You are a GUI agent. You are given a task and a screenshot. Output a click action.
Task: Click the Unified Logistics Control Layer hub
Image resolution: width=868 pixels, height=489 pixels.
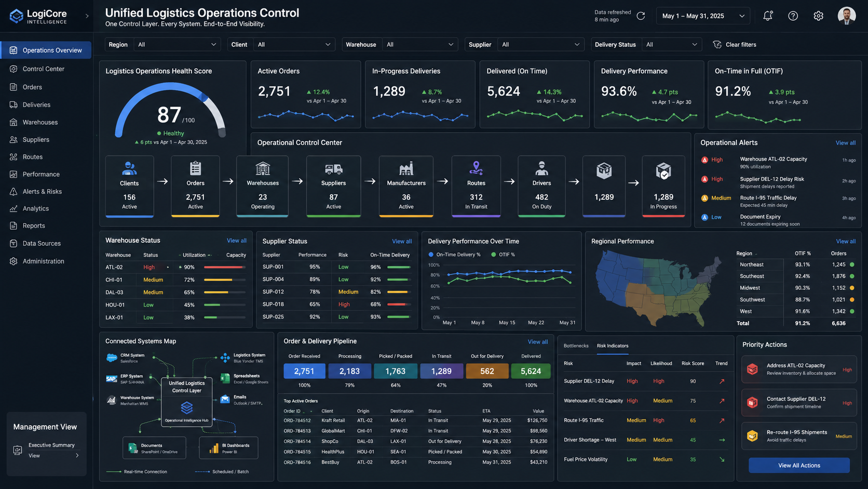click(x=187, y=402)
